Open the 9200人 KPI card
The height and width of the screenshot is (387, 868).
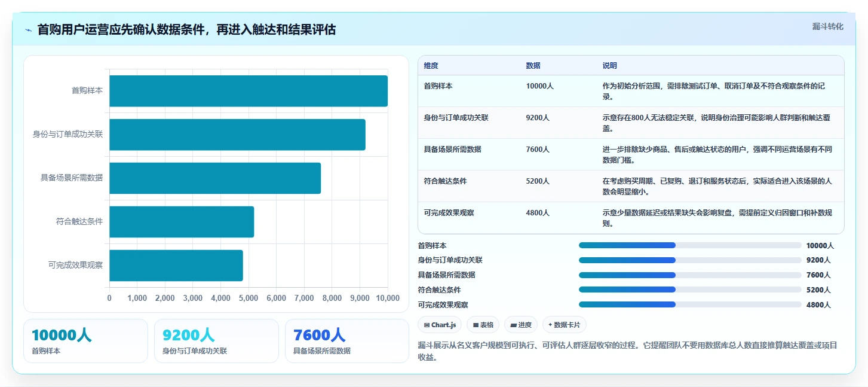pos(216,341)
